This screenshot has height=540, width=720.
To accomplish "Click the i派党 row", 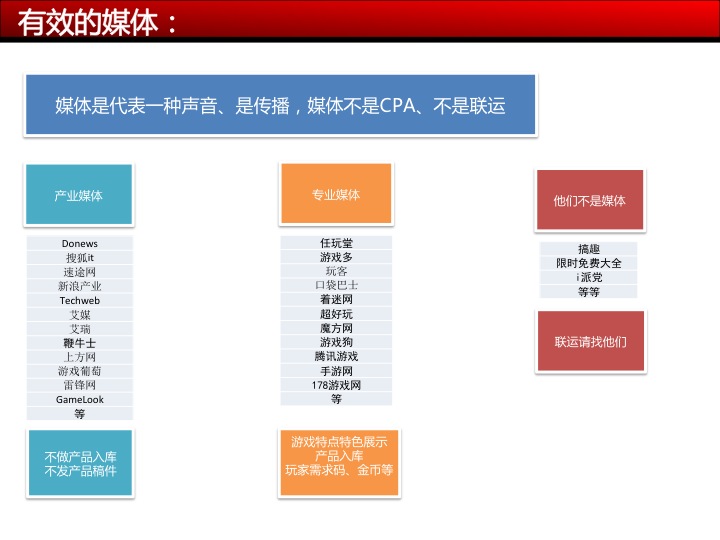I will [x=589, y=277].
